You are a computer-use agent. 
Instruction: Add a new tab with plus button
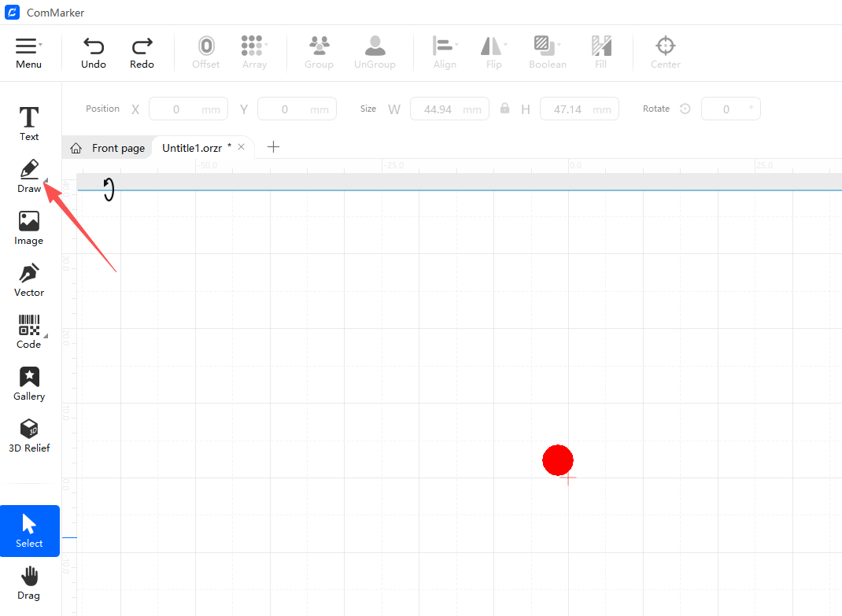273,147
